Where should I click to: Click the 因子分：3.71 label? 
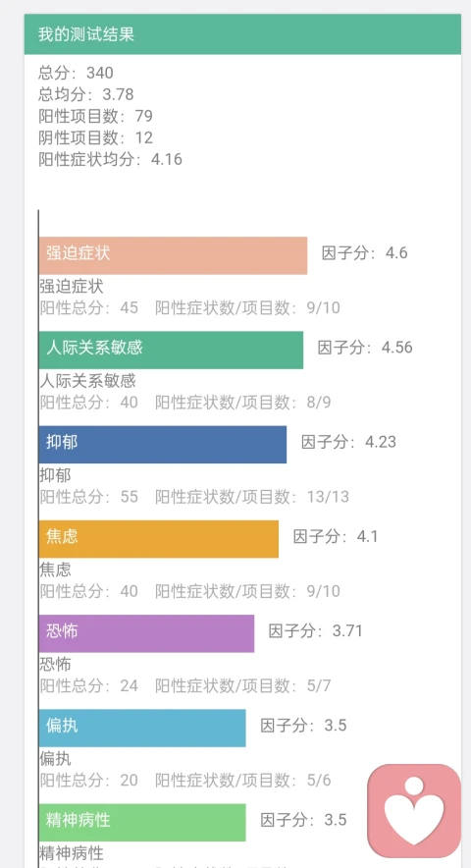(316, 631)
